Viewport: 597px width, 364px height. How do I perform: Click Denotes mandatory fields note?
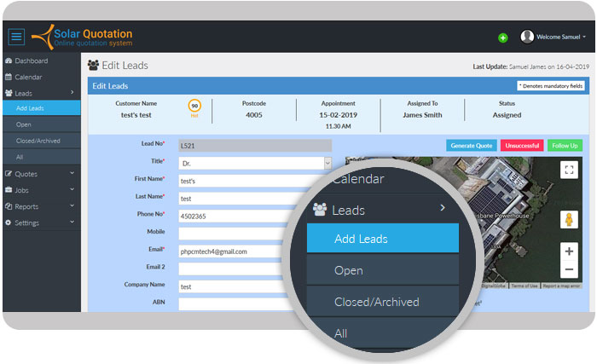point(551,86)
